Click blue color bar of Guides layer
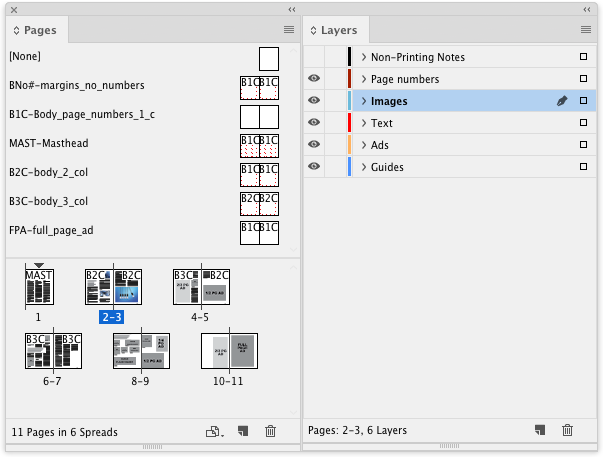This screenshot has height=459, width=603. 349,166
